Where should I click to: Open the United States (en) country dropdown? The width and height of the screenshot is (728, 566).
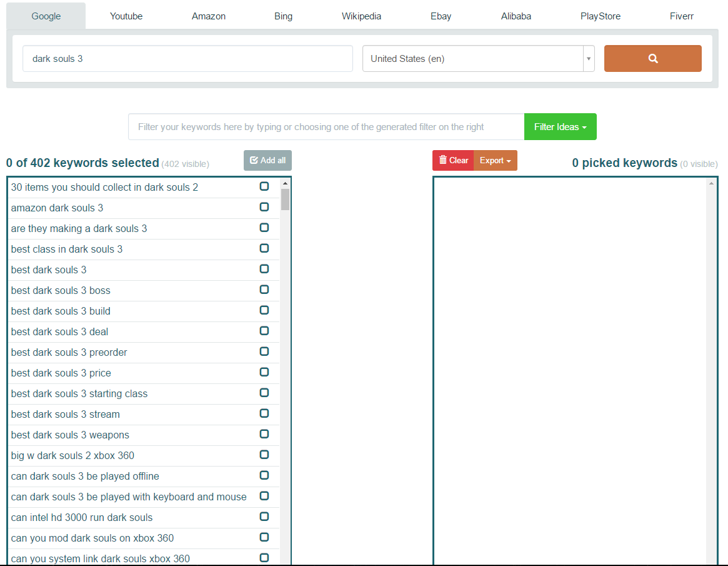[x=478, y=59]
